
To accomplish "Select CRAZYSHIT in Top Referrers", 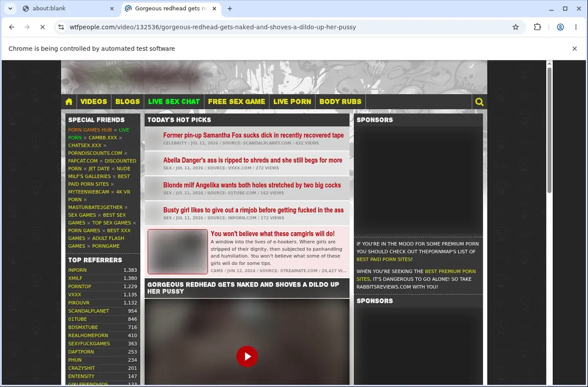I will [x=81, y=368].
